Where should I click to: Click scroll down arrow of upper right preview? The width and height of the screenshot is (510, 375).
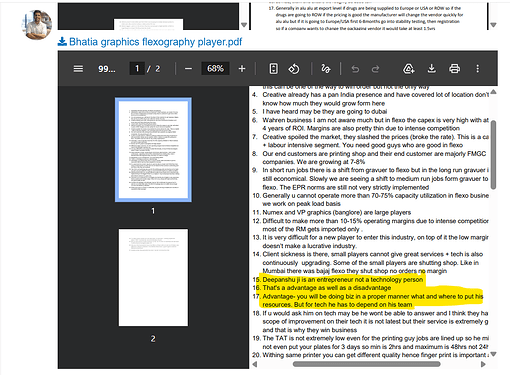[x=493, y=25]
